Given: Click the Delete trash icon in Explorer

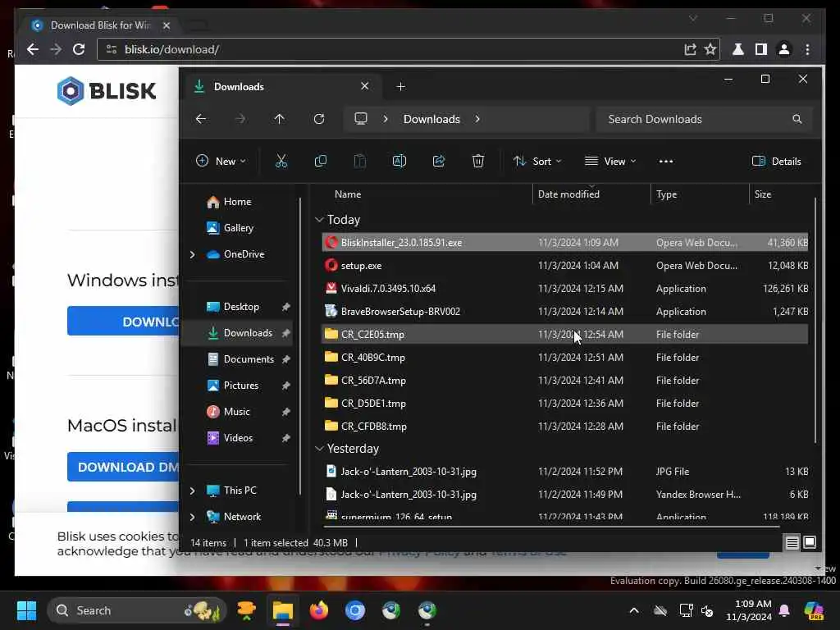Looking at the screenshot, I should click(478, 162).
